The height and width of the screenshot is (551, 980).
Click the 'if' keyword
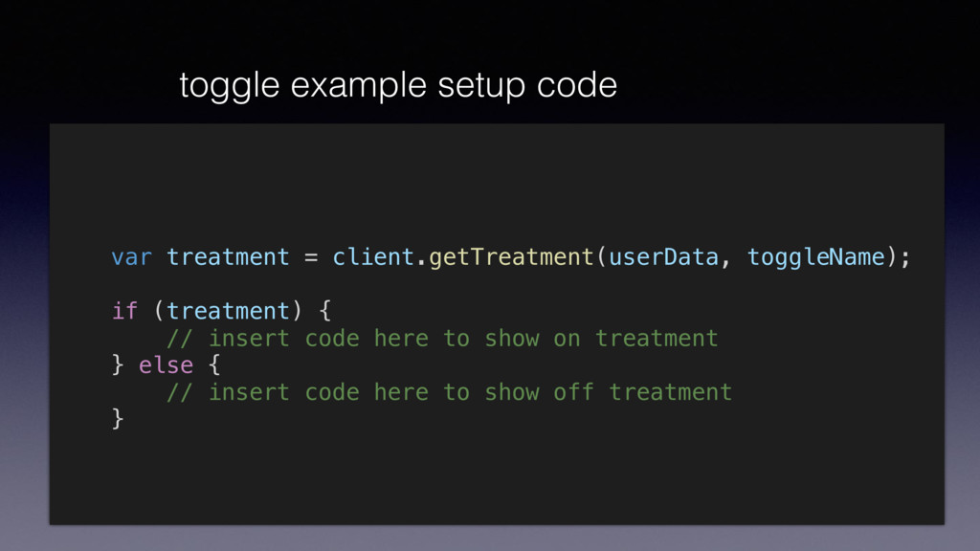click(124, 311)
